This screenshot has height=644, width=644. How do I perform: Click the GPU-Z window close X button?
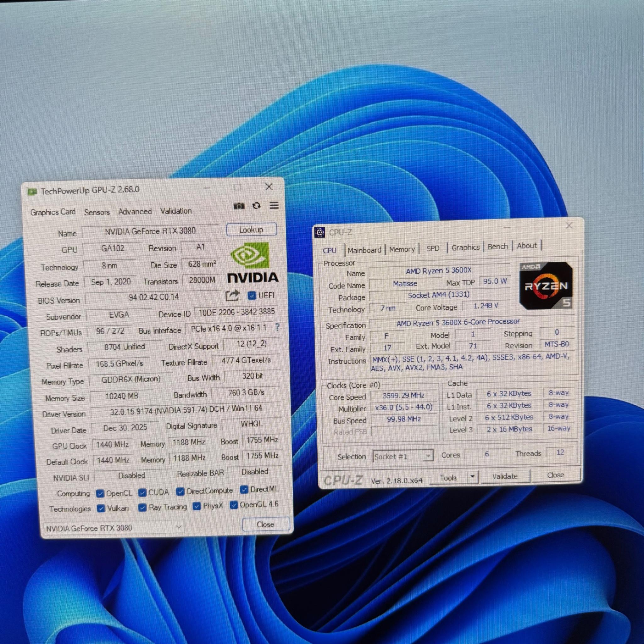269,187
